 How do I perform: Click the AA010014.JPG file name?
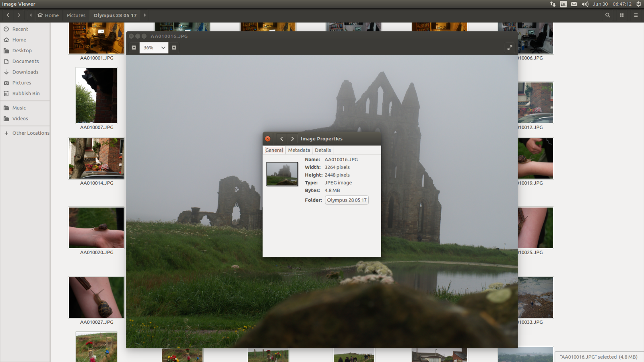[97, 183]
